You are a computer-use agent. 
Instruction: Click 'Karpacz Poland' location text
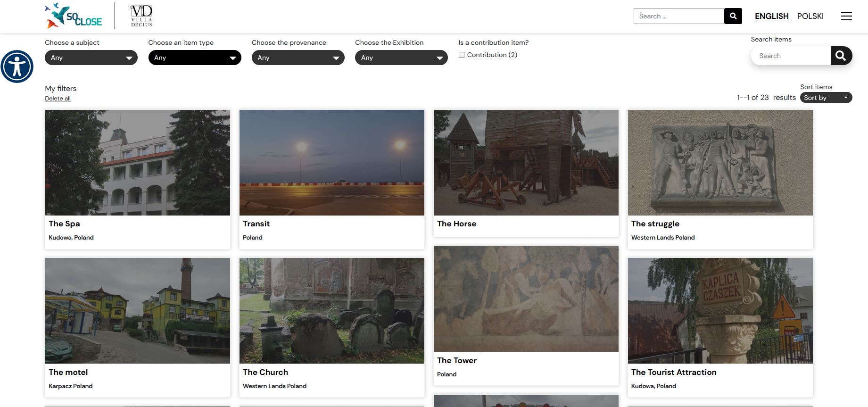[71, 386]
